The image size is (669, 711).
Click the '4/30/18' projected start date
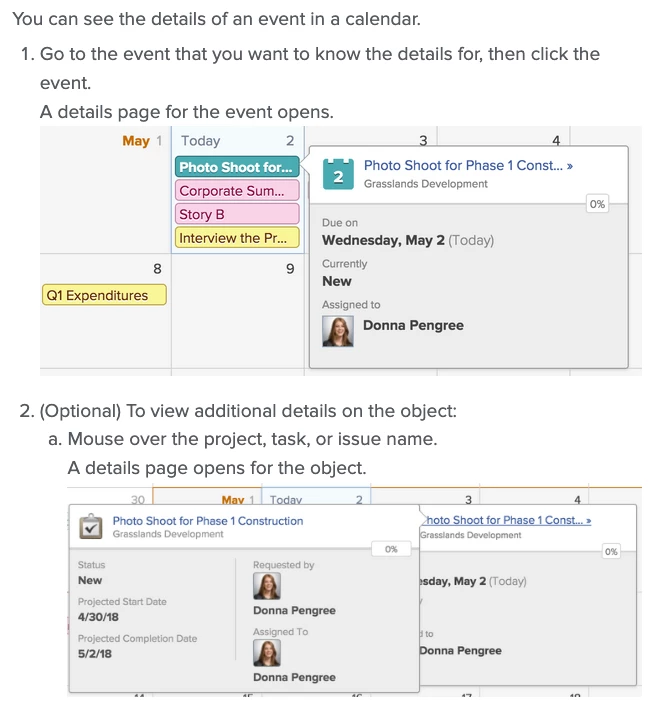(98, 617)
